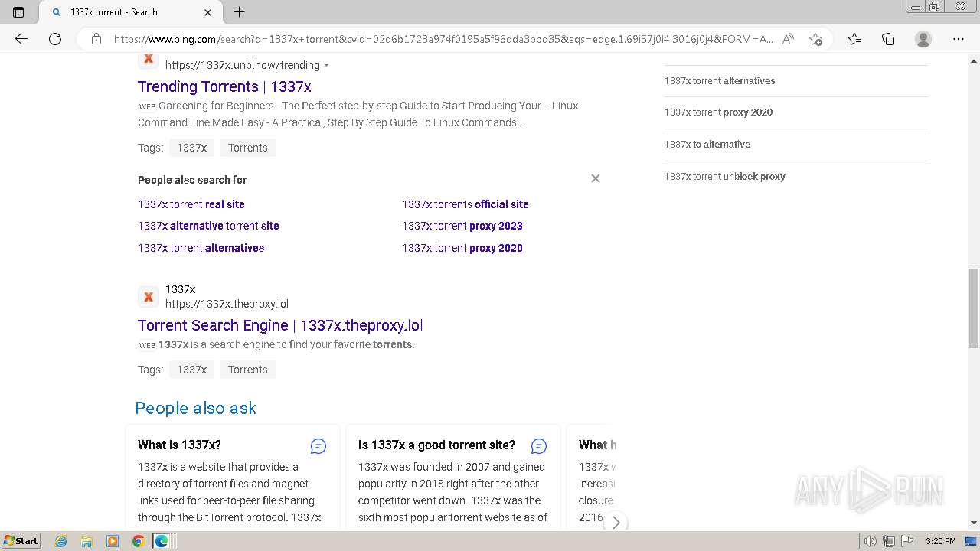Open chat icon for Is 1337x a good torrent site?

[x=539, y=446]
